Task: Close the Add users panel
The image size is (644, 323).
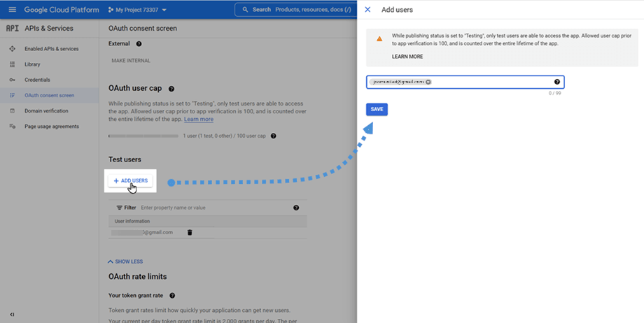Action: click(x=367, y=10)
